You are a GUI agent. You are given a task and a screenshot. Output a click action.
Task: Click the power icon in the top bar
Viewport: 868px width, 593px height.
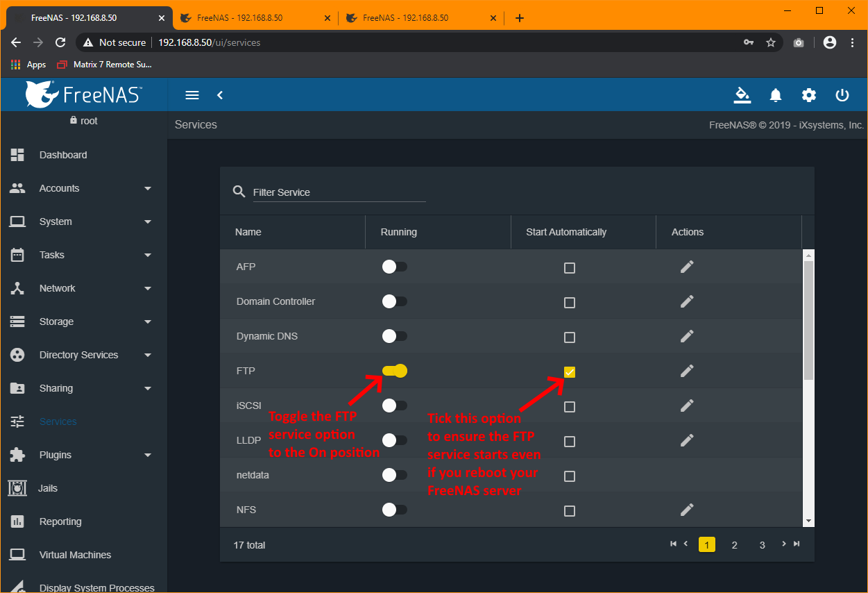tap(842, 95)
